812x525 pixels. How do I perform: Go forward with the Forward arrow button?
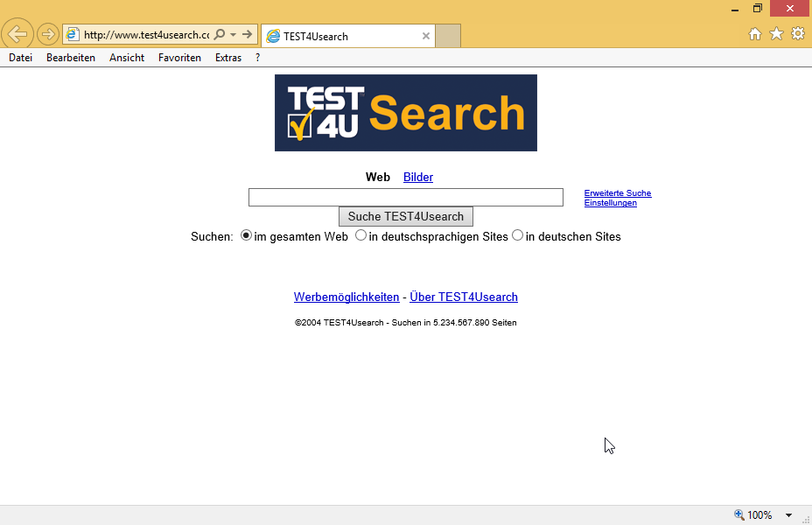[47, 35]
